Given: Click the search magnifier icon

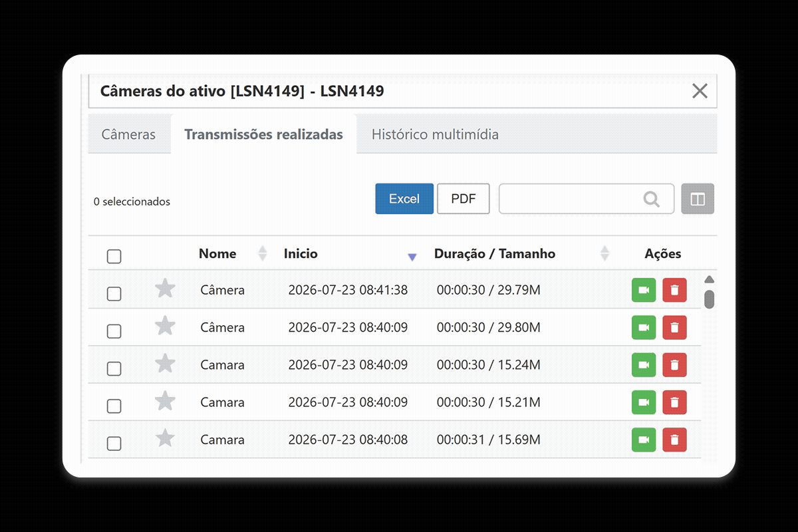Looking at the screenshot, I should tap(652, 199).
